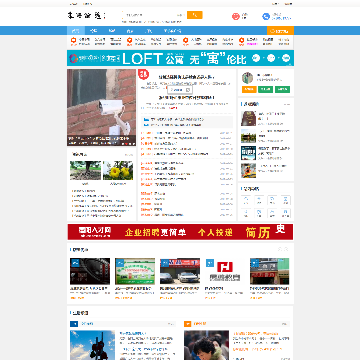
Task: Click the second icon in shortcut grid bottom row
Action: click(x=259, y=213)
